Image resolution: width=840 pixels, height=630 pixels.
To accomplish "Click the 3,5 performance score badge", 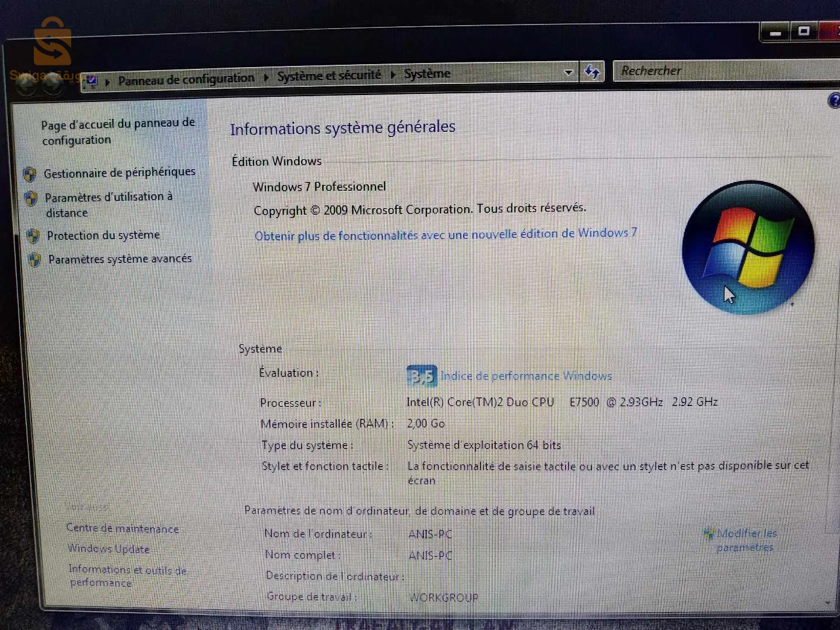I will coord(421,376).
